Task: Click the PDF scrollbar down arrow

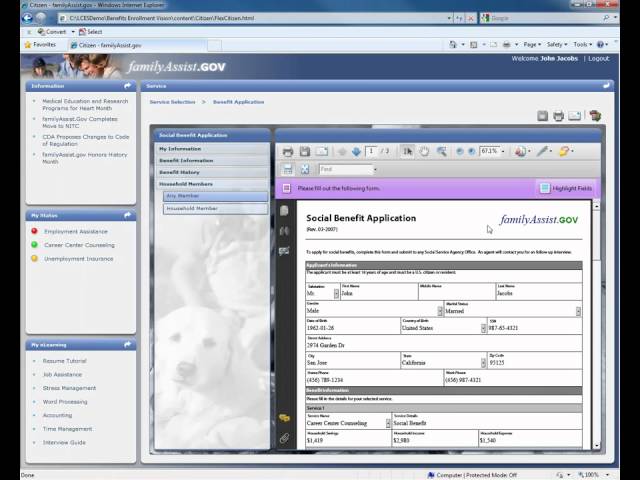Action: pos(596,445)
